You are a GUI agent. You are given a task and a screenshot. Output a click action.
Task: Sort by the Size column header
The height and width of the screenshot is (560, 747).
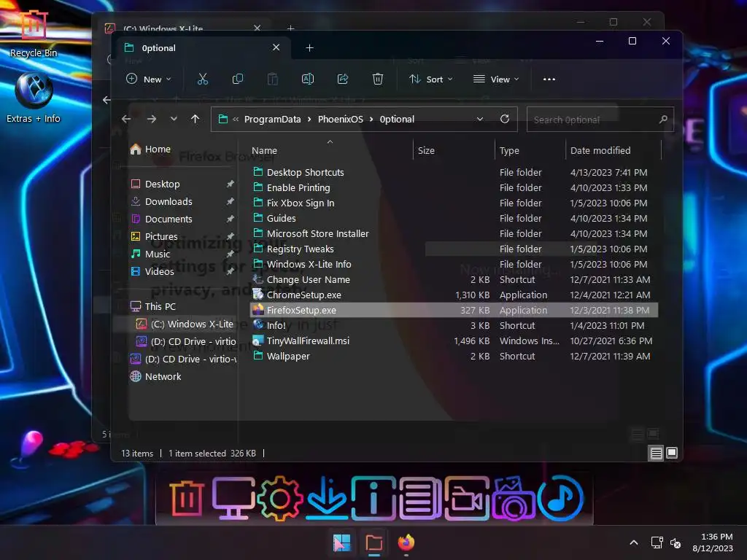click(426, 150)
